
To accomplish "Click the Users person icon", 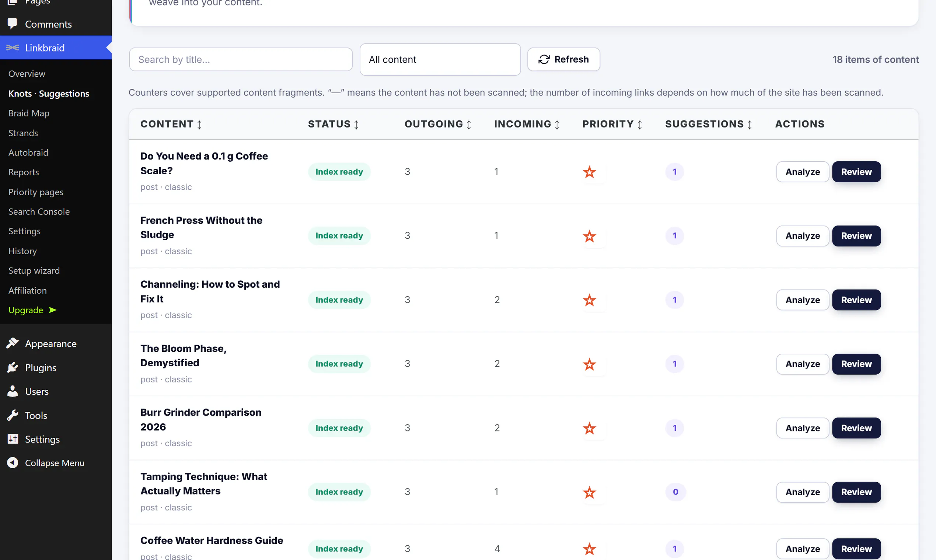I will (x=13, y=391).
